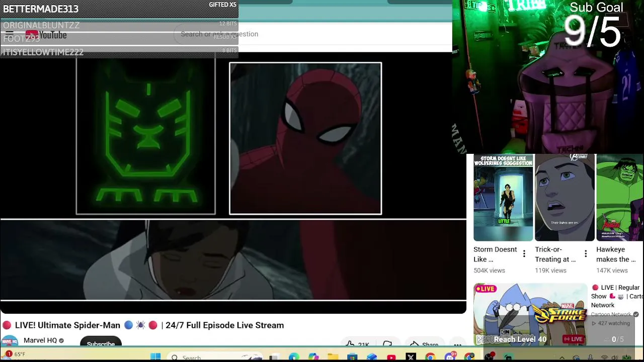Open Discord with the notification badge
The image size is (644, 362).
pos(450,357)
